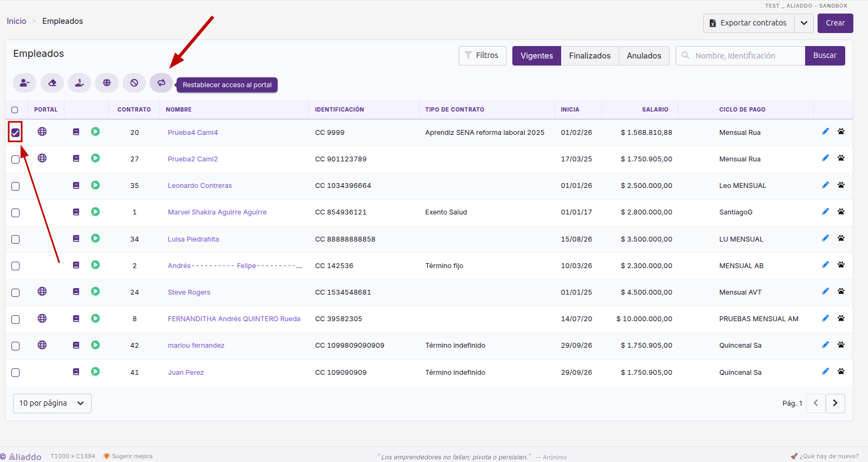Open ¿Qué hay de nuevo? in the footer
The image size is (868, 462).
[825, 456]
